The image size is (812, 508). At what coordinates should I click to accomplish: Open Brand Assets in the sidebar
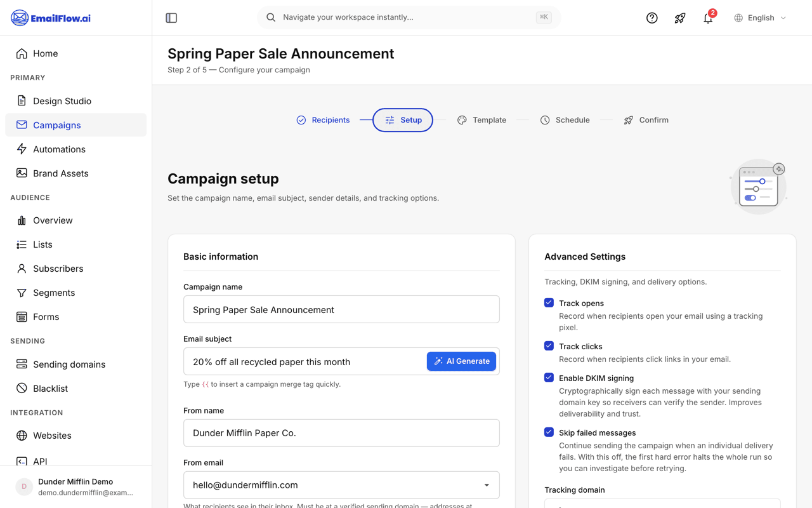tap(75, 173)
